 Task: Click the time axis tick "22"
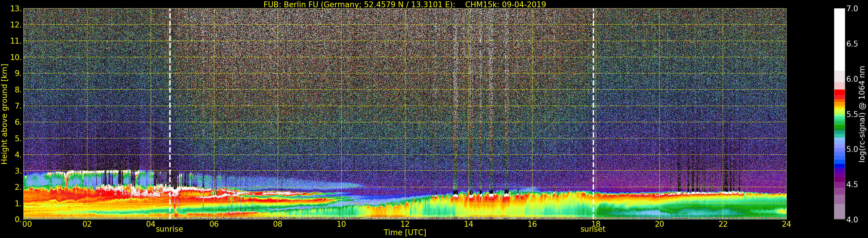(x=723, y=224)
